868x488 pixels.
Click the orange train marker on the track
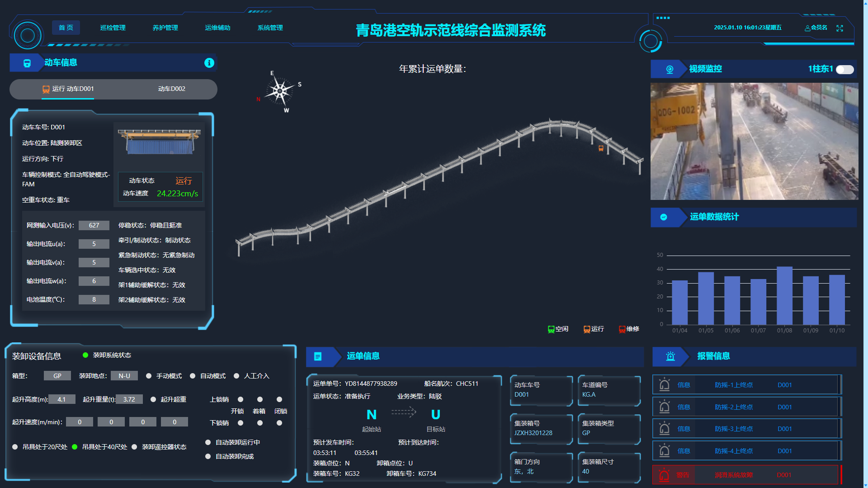(601, 148)
